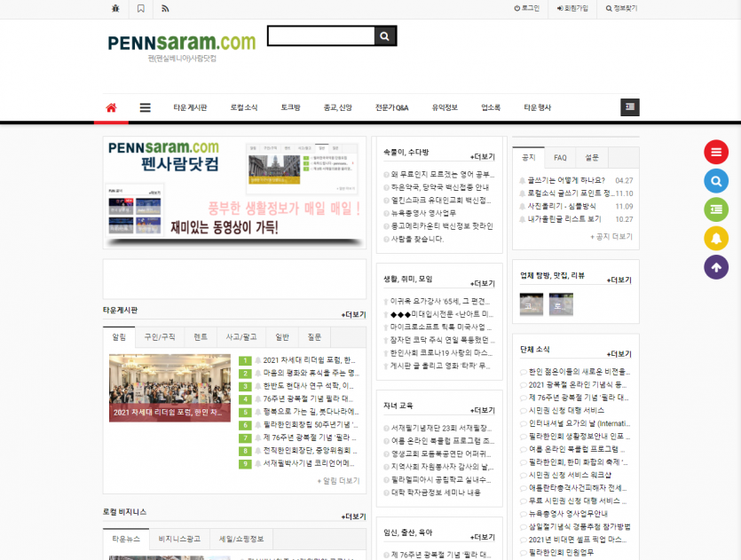Click the 회원가입 link
741x560 pixels.
[571, 8]
